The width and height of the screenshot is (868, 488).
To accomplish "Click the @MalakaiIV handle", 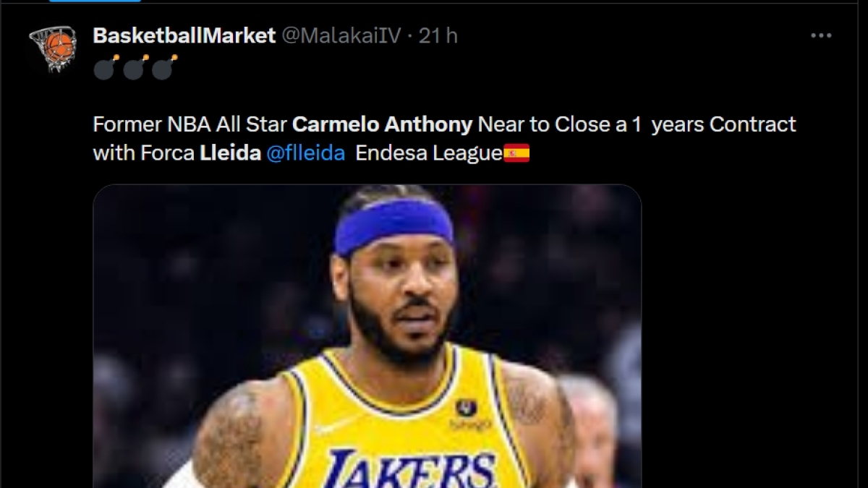I will coord(340,34).
